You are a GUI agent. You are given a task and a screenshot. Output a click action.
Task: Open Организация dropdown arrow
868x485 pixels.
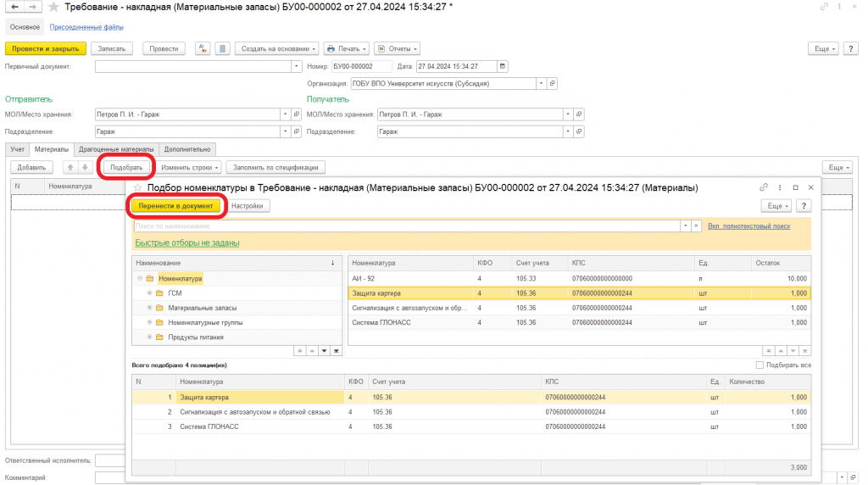tap(541, 84)
